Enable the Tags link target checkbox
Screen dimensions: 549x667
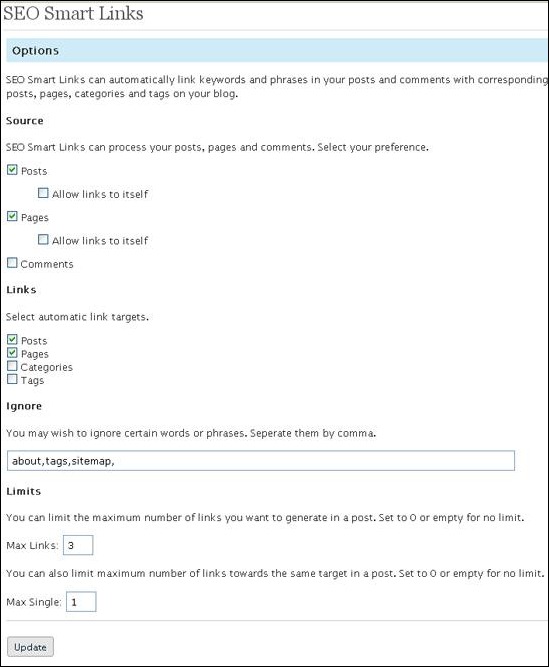[x=12, y=379]
